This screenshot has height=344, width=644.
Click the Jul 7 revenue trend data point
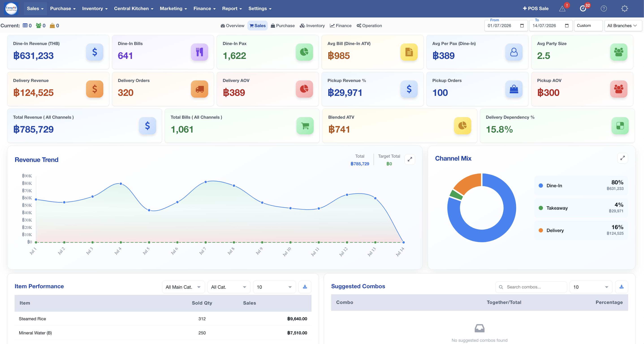pyautogui.click(x=205, y=182)
